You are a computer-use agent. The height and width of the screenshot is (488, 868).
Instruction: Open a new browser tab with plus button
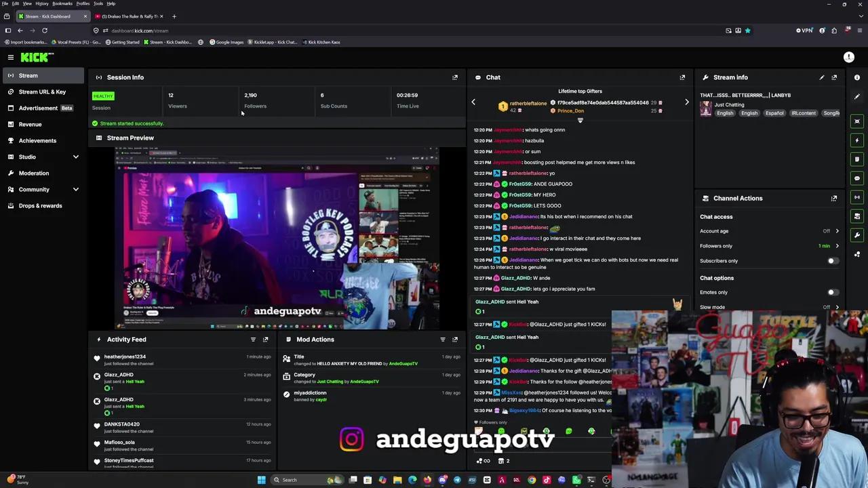pos(174,16)
